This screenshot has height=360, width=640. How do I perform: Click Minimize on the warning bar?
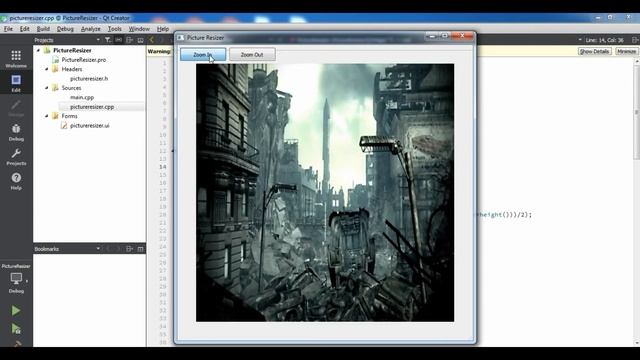point(626,51)
